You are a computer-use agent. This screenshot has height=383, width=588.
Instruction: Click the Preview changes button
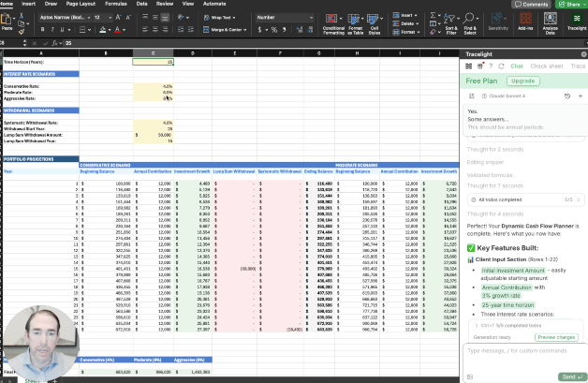tap(555, 336)
